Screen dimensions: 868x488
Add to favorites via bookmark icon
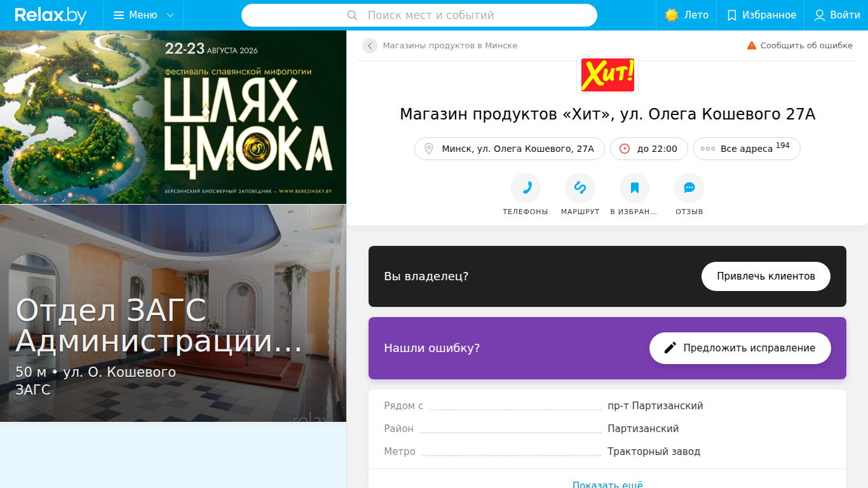click(x=635, y=188)
